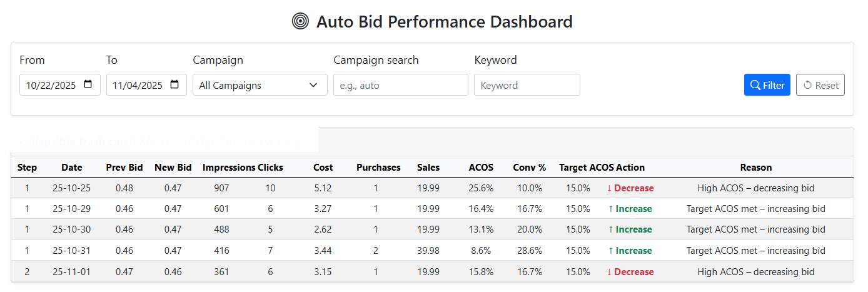Open the From date calendar picker icon

pos(88,84)
